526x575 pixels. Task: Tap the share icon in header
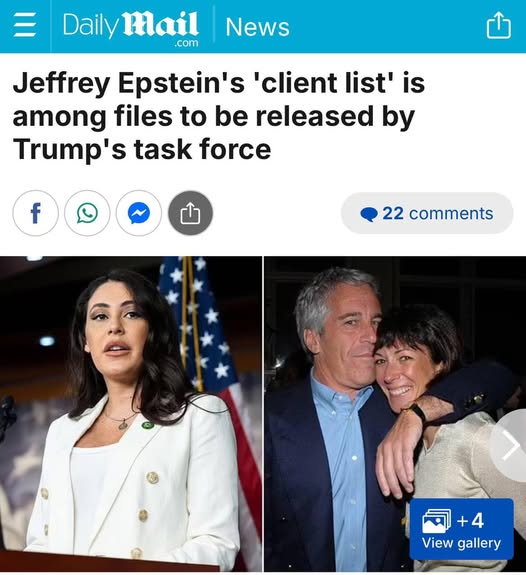click(498, 25)
